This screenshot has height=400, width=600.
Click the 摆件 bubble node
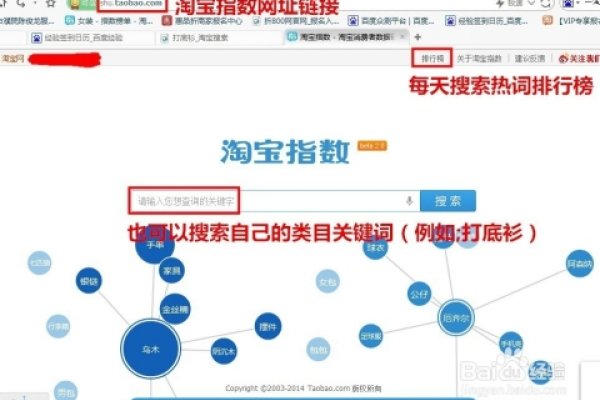click(x=268, y=327)
